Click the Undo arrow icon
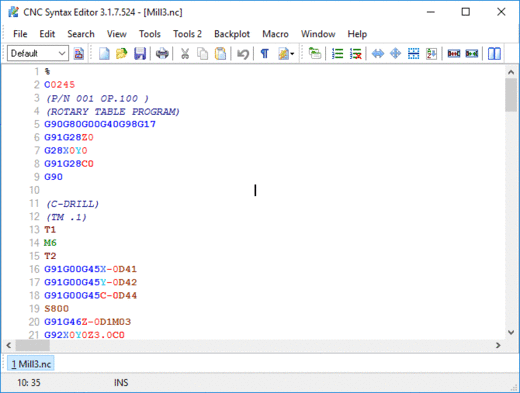520x393 pixels. [243, 53]
